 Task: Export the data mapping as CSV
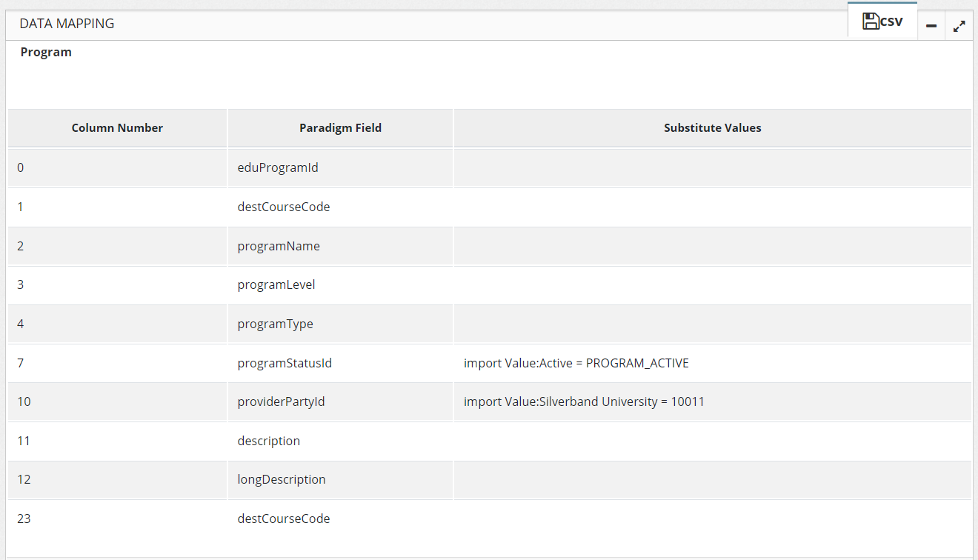click(x=882, y=21)
